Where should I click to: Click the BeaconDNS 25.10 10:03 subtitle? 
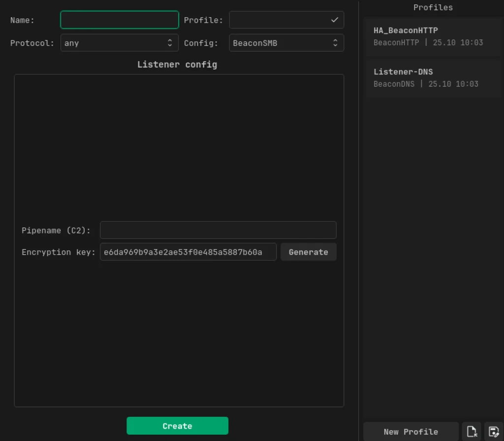click(x=426, y=84)
